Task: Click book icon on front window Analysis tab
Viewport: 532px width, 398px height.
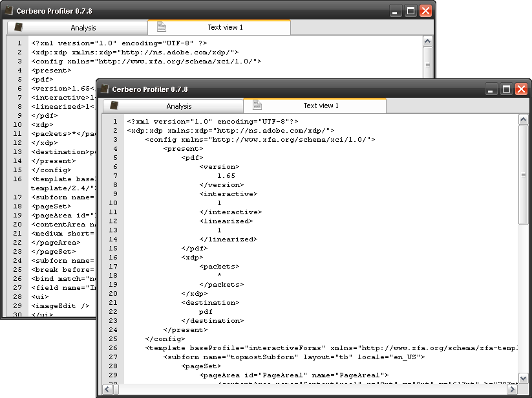Action: coord(114,105)
